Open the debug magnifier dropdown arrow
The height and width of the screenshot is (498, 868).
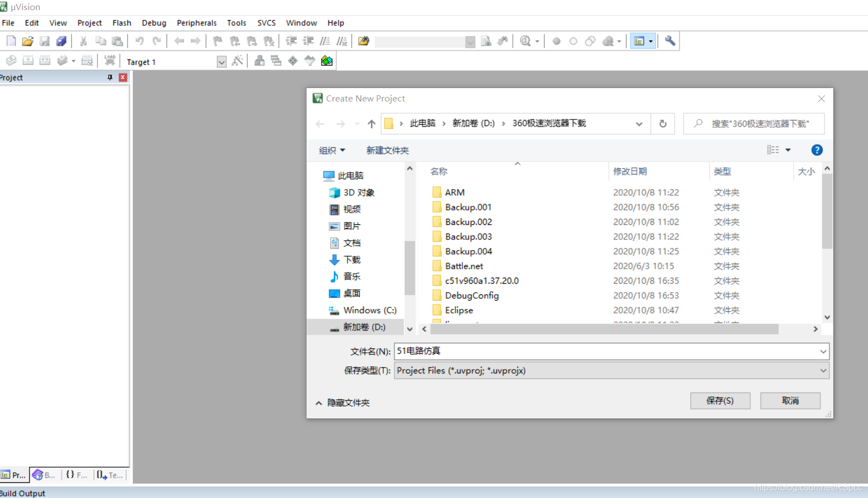coord(537,41)
